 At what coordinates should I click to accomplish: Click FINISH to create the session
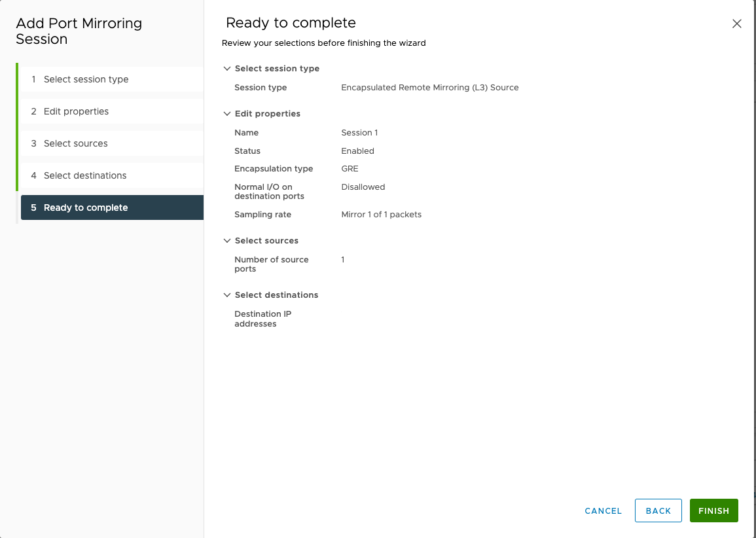(x=713, y=511)
